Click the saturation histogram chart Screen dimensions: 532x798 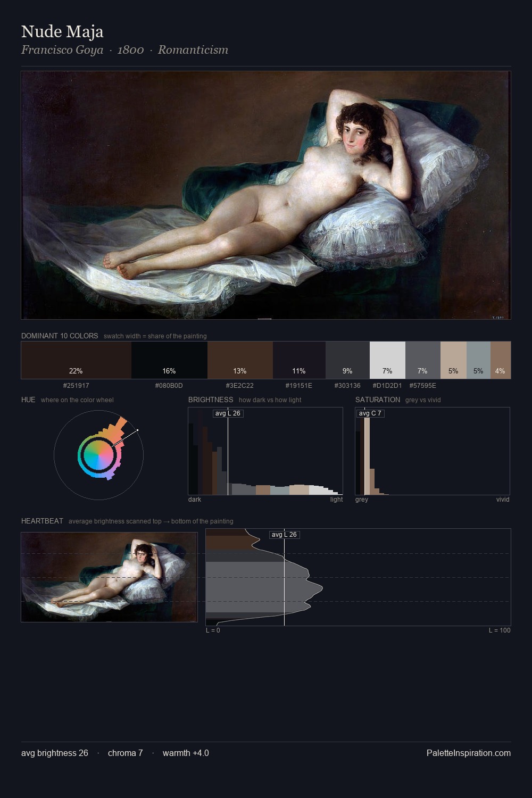pos(433,451)
